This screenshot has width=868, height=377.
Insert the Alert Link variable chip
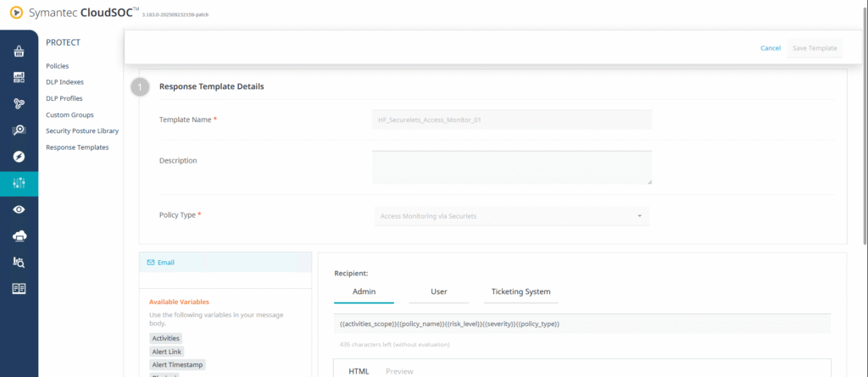tap(166, 352)
